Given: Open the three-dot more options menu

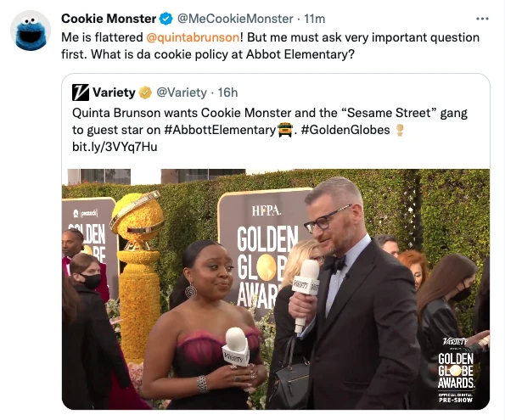Looking at the screenshot, I should [x=482, y=19].
